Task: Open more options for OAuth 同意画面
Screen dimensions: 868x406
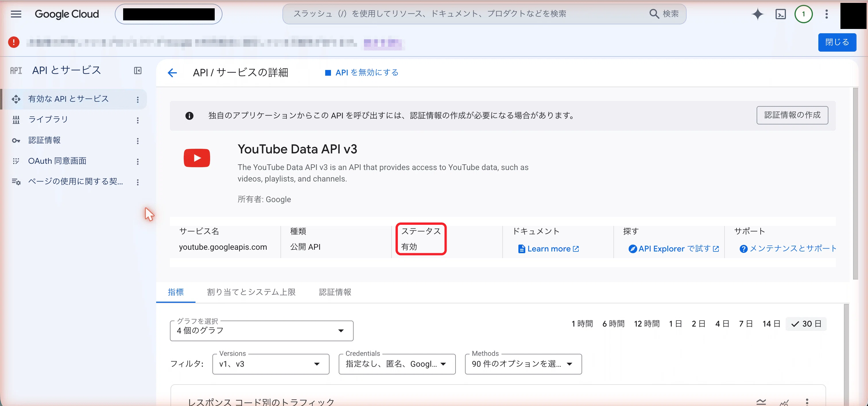Action: pos(137,162)
